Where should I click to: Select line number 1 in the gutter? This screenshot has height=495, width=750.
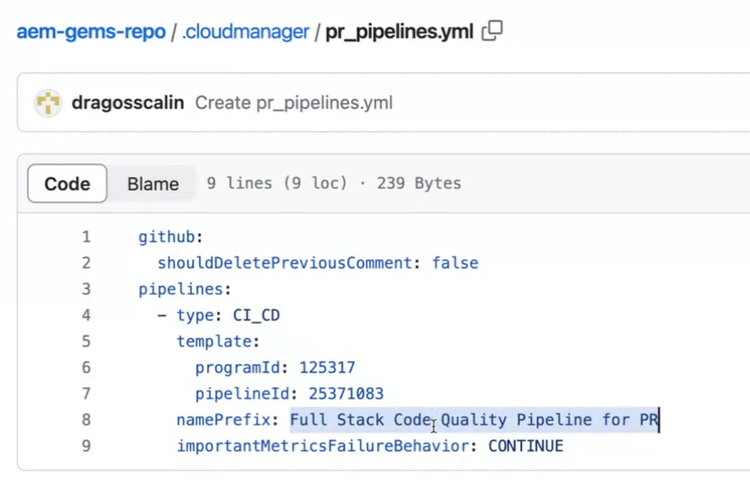coord(86,237)
